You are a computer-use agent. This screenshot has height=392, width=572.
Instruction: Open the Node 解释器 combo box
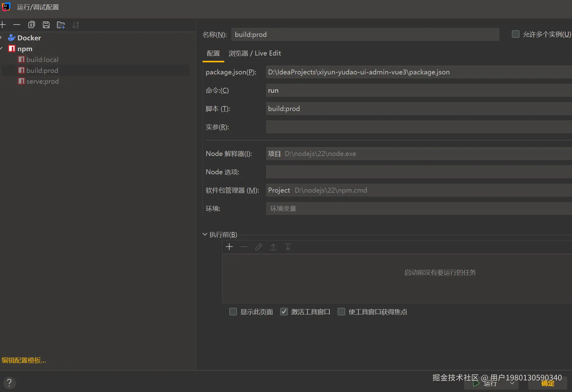tap(419, 154)
